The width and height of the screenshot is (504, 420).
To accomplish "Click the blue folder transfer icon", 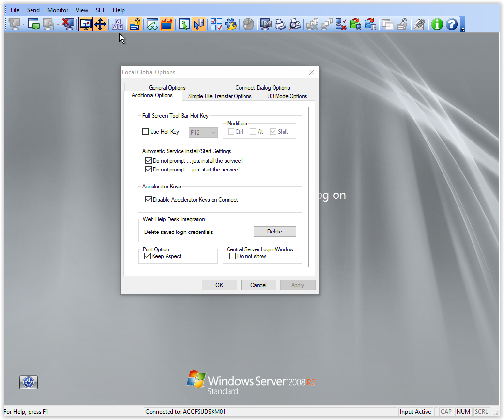I will [x=370, y=24].
